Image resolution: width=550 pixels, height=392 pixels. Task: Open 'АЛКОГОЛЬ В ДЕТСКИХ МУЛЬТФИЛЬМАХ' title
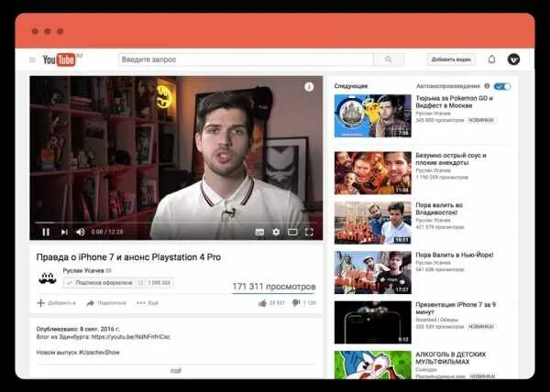tap(451, 358)
